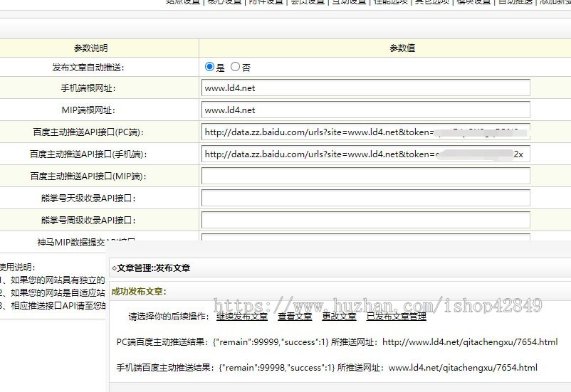Viewport: 571px width, 392px height.
Task: Click the 手机端根网址 input field
Action: point(366,88)
